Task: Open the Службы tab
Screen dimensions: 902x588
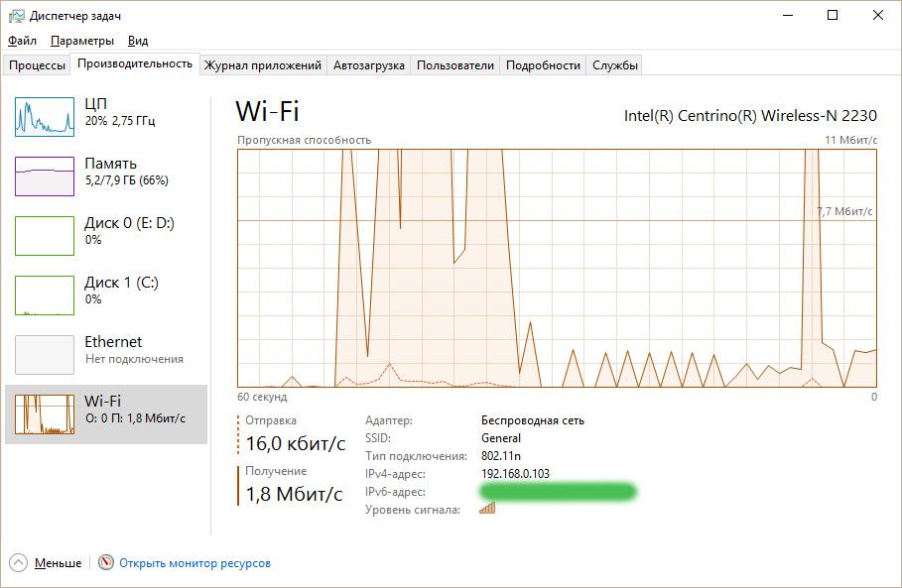Action: tap(615, 65)
